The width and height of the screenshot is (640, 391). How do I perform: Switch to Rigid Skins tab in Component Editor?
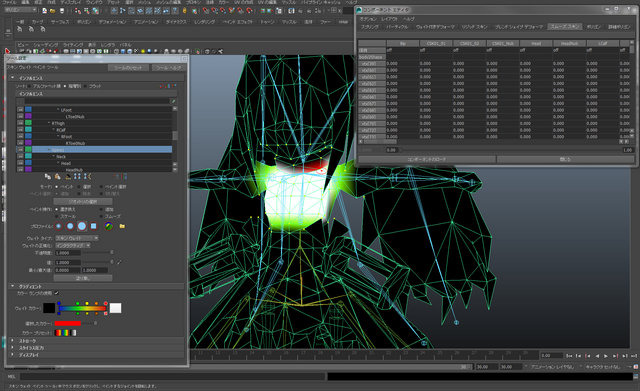[474, 27]
